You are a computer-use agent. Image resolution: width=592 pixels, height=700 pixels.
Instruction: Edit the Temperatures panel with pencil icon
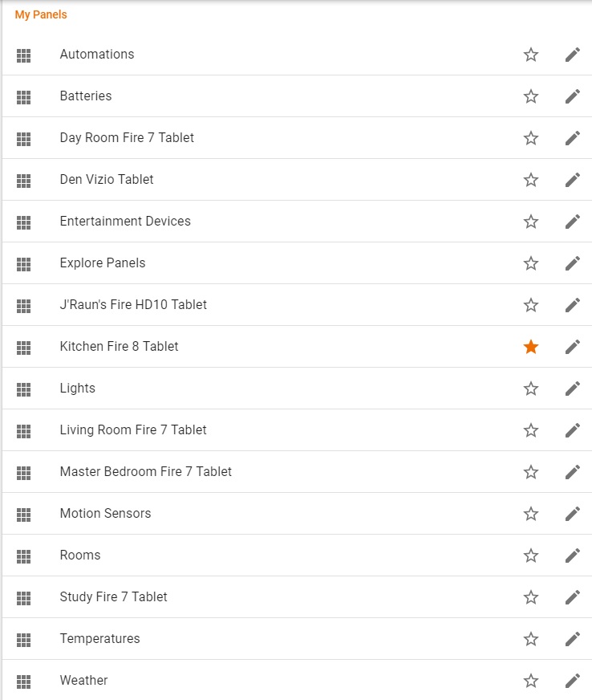pos(572,639)
